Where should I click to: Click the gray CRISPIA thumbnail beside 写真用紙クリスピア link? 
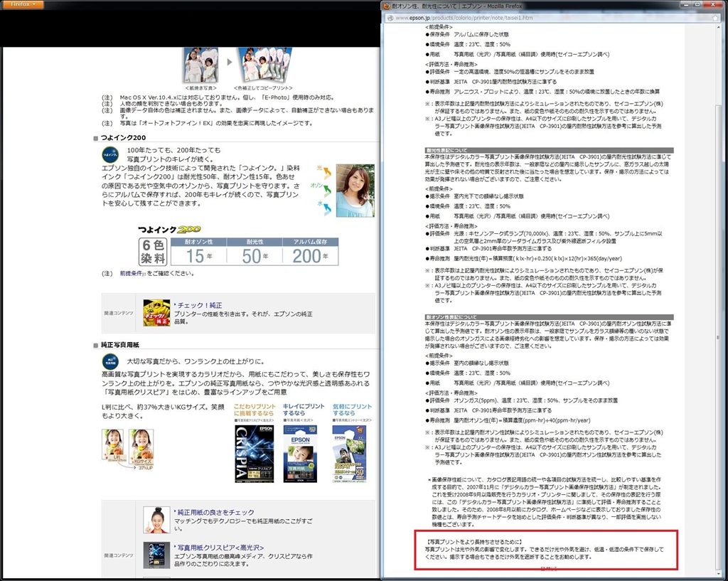tap(156, 555)
